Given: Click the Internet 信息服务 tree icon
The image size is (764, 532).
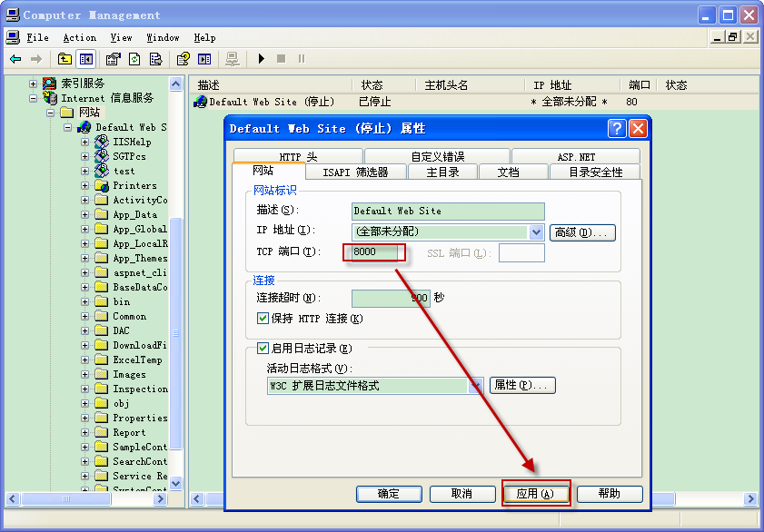Looking at the screenshot, I should [50, 98].
